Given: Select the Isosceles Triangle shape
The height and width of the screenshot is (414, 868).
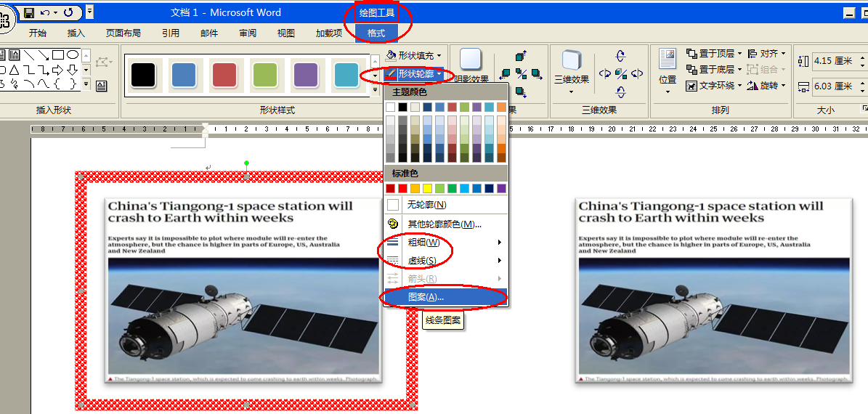Looking at the screenshot, I should click(x=14, y=70).
